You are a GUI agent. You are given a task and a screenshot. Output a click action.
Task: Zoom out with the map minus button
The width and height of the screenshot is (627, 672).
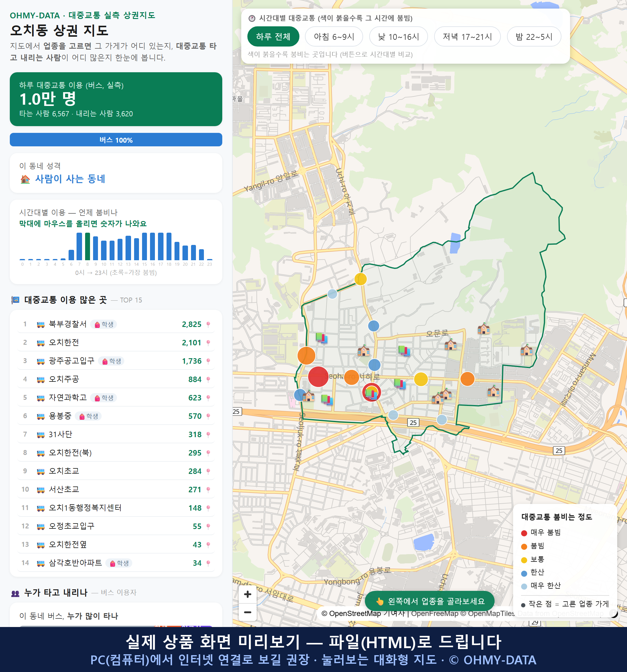[x=247, y=612]
